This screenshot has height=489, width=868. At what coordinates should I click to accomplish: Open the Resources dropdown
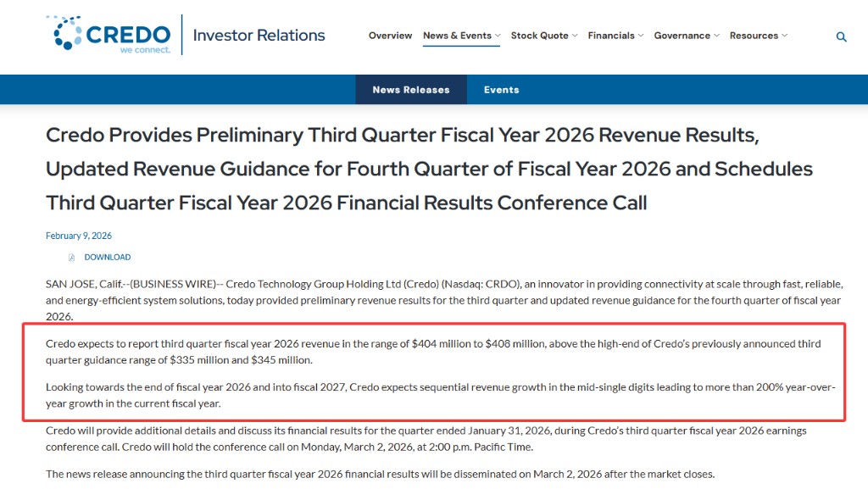click(x=759, y=36)
